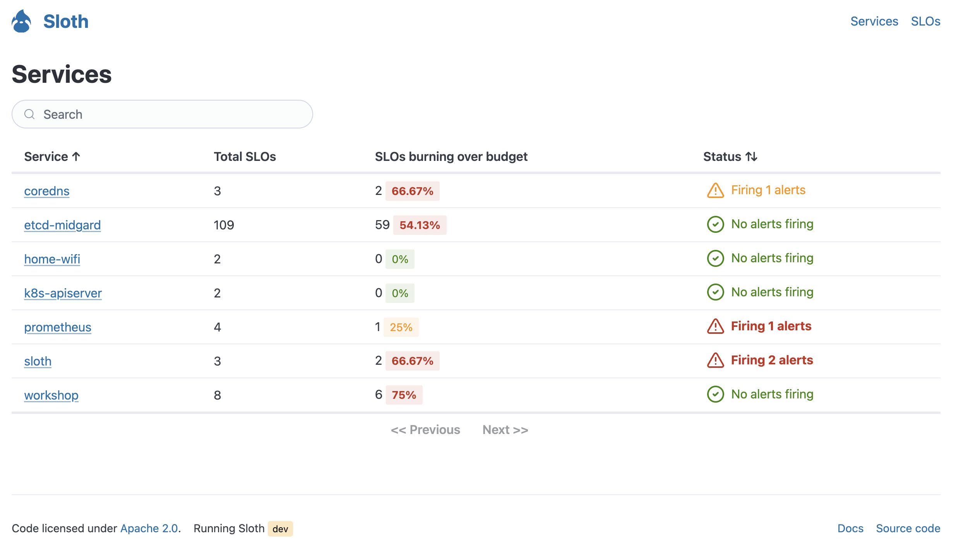Click the search magnifier icon

point(29,114)
